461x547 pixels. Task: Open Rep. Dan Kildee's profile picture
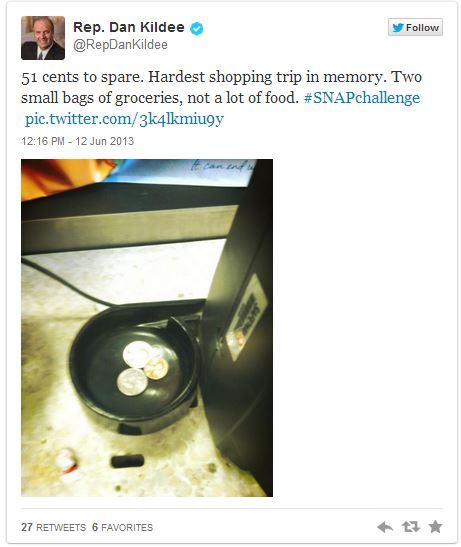point(43,38)
